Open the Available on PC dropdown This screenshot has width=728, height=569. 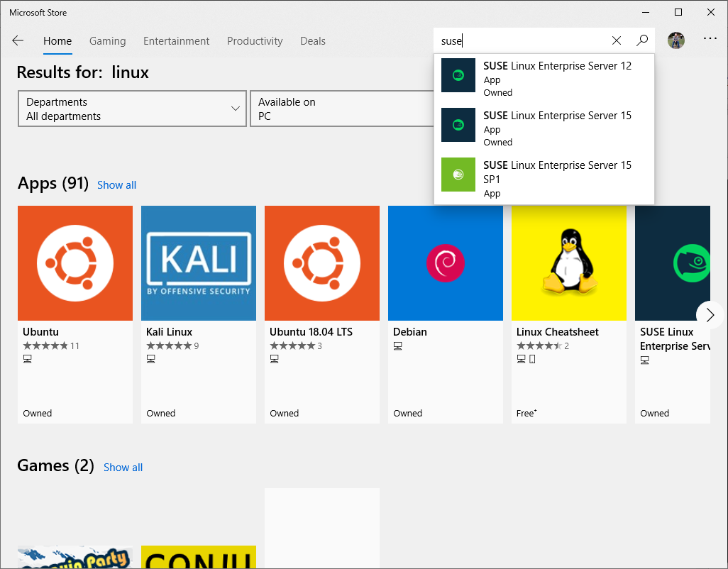pos(342,109)
